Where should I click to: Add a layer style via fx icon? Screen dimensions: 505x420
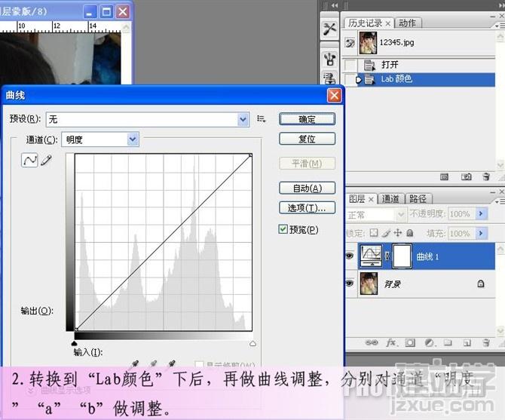pyautogui.click(x=391, y=342)
